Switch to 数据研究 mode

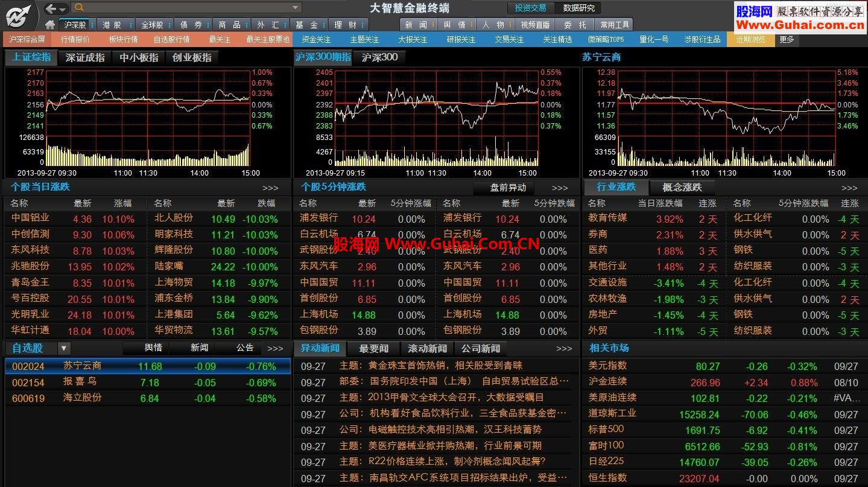pyautogui.click(x=578, y=8)
